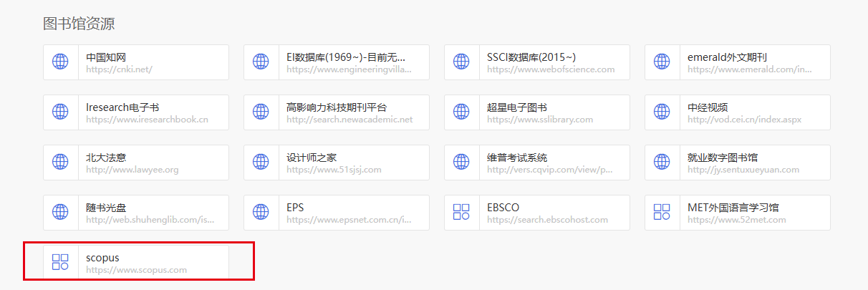Open the 维普考试系统 resource
Image resolution: width=868 pixels, height=290 pixels.
(517, 158)
